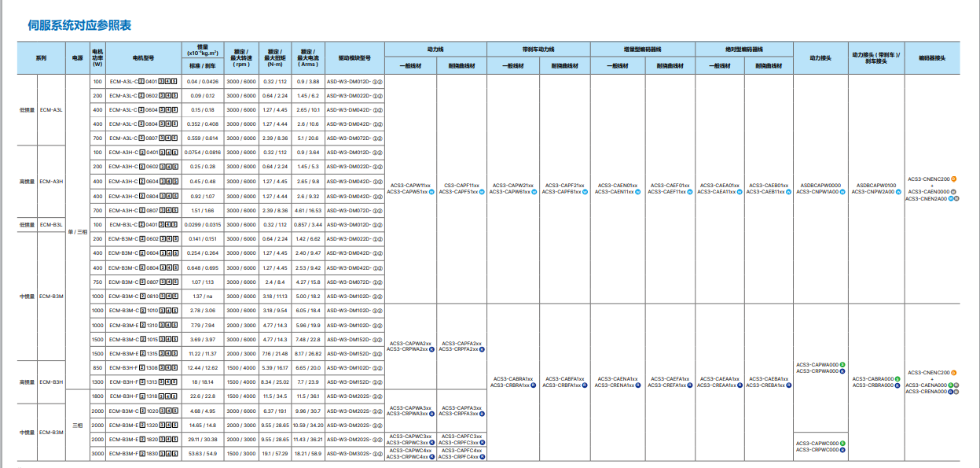Select the ECM-A3L series cell

(51, 110)
